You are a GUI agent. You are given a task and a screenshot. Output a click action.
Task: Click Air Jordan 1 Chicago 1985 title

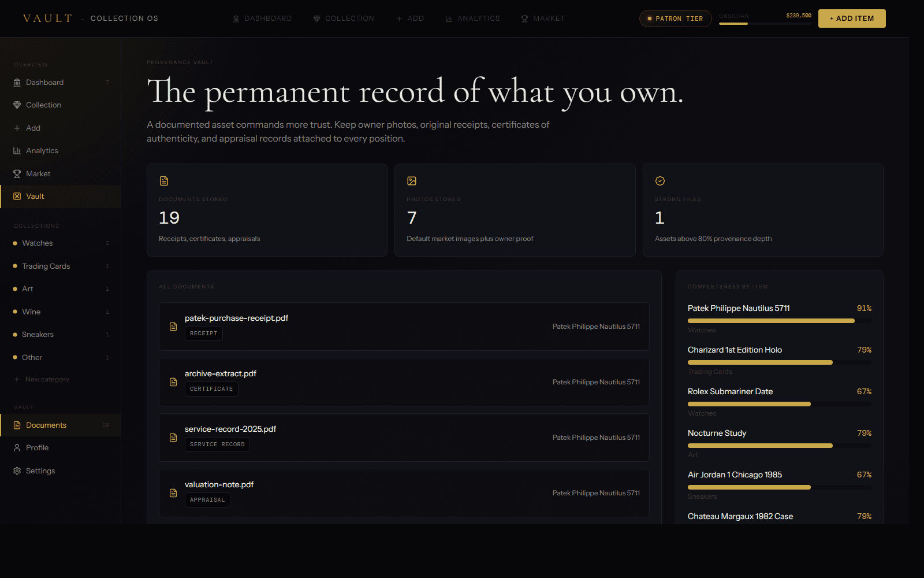click(735, 475)
